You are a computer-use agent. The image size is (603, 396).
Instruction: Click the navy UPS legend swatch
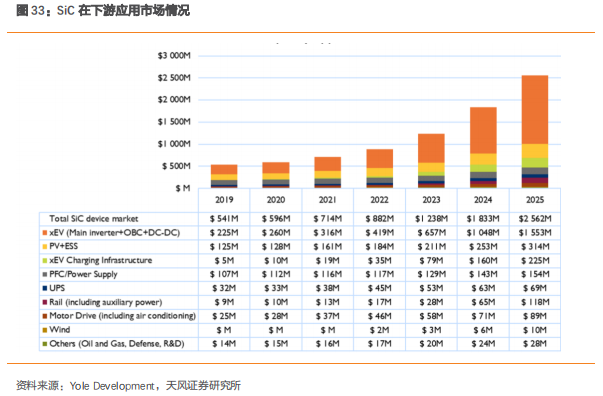pyautogui.click(x=45, y=288)
